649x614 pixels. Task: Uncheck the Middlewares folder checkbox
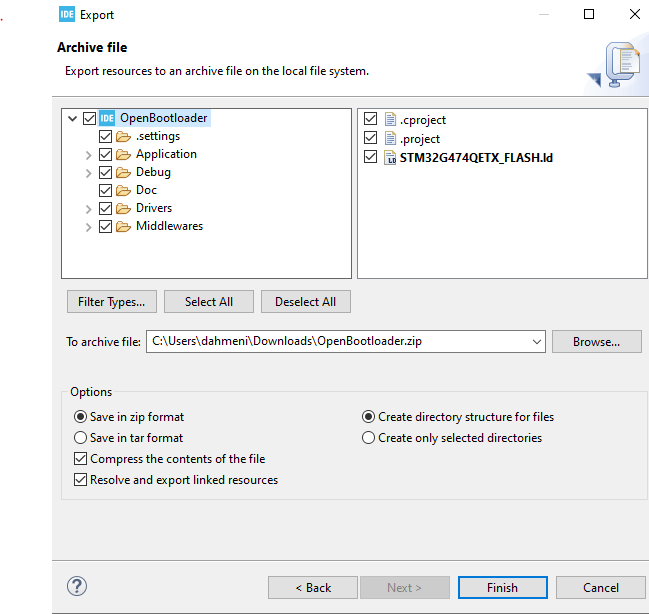tap(106, 226)
